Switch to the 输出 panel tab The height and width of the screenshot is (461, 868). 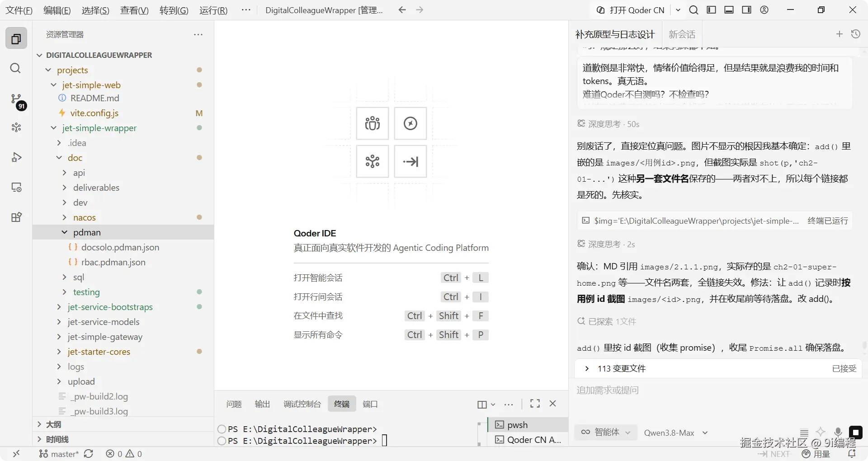[262, 404]
